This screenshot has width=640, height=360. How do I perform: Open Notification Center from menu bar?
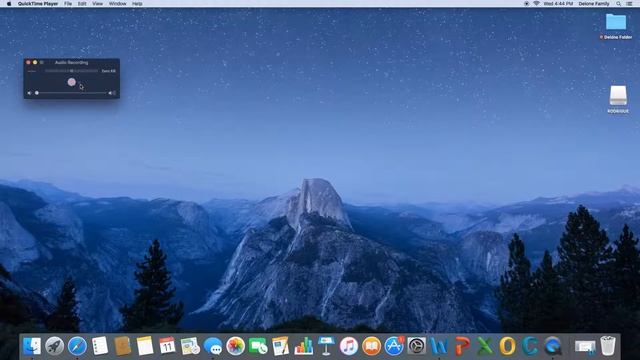click(629, 4)
